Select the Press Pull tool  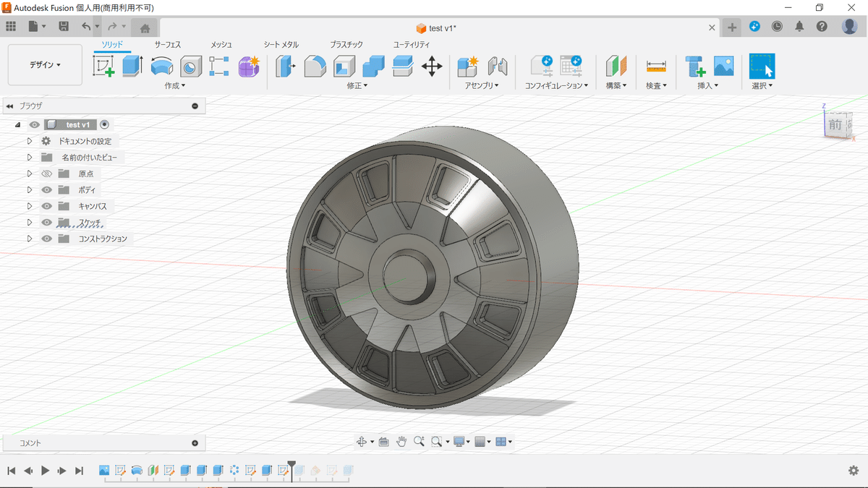point(286,67)
